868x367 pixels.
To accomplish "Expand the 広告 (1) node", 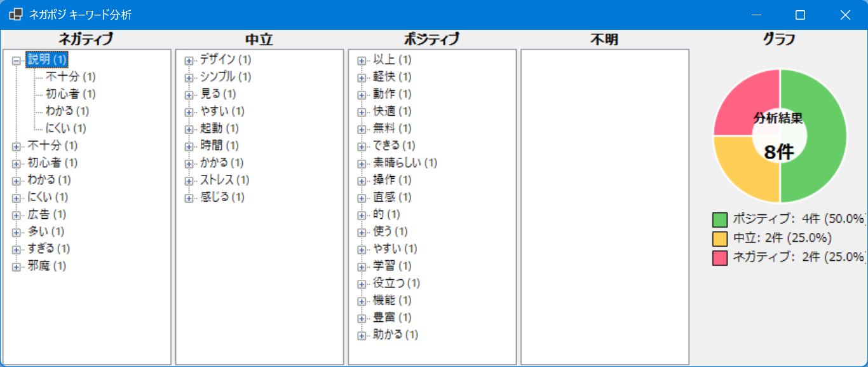I will click(16, 215).
